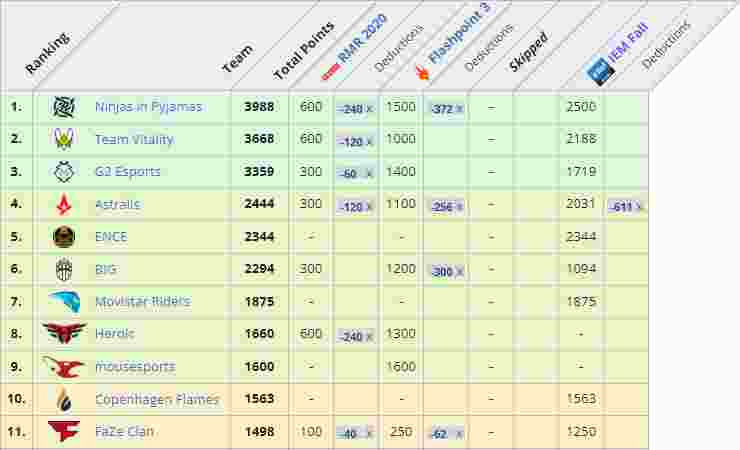740x450 pixels.
Task: Click the Heroic team logo
Action: coord(64,334)
